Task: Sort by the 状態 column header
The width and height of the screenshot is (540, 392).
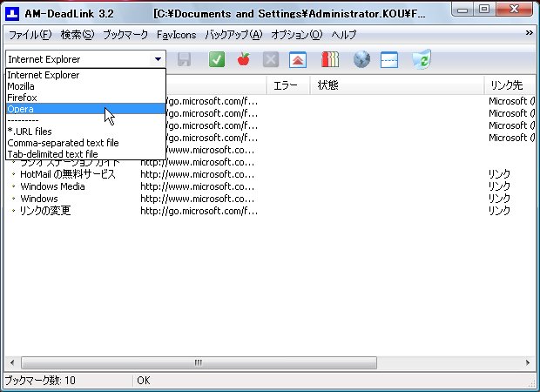Action: click(397, 85)
